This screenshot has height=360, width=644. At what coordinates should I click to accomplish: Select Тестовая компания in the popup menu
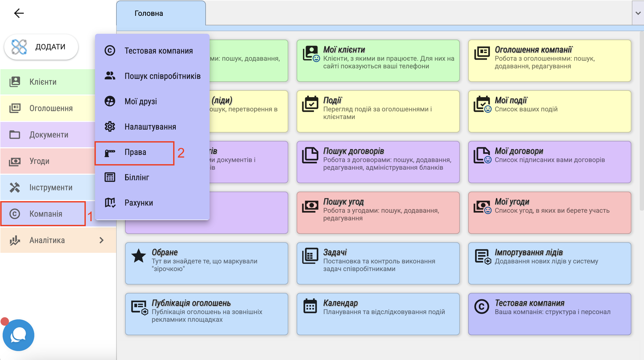(x=152, y=51)
